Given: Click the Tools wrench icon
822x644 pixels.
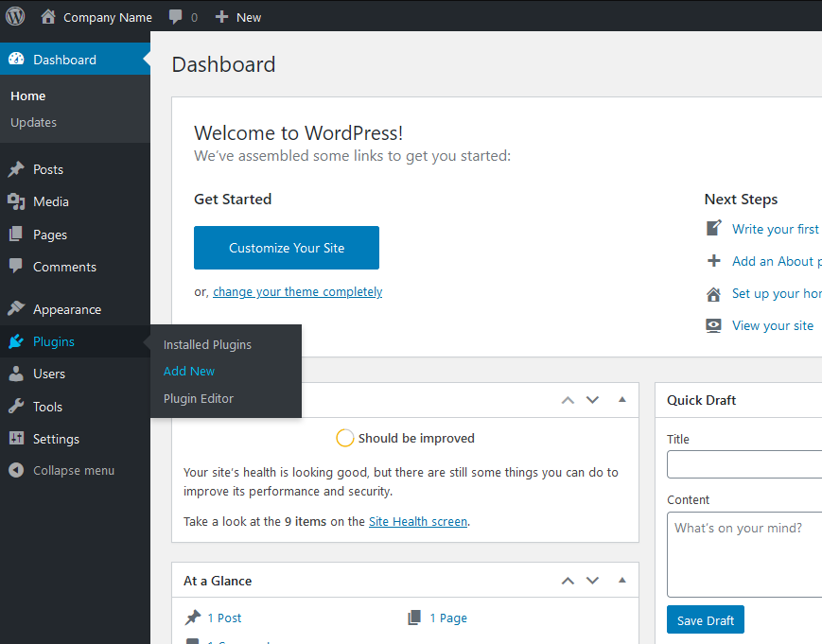Looking at the screenshot, I should [x=16, y=406].
